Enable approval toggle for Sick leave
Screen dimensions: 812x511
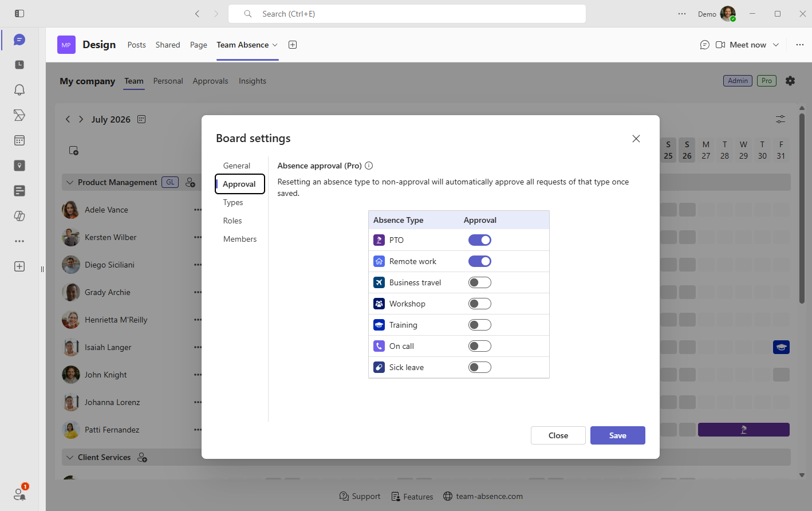[480, 367]
